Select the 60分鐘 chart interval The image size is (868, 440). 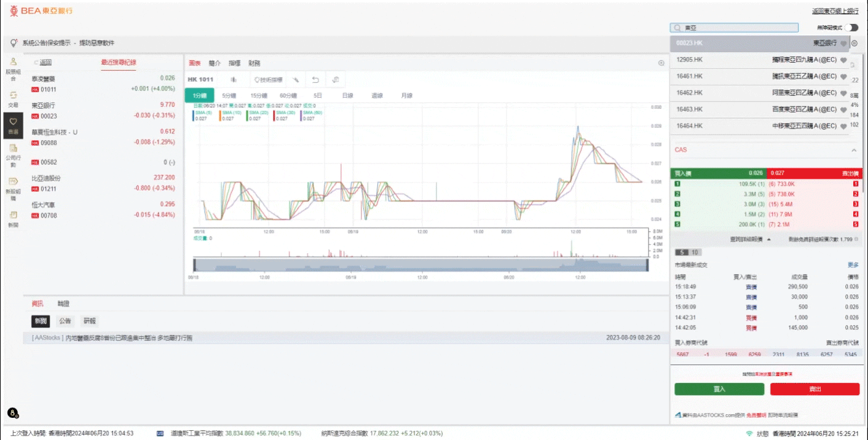(288, 95)
